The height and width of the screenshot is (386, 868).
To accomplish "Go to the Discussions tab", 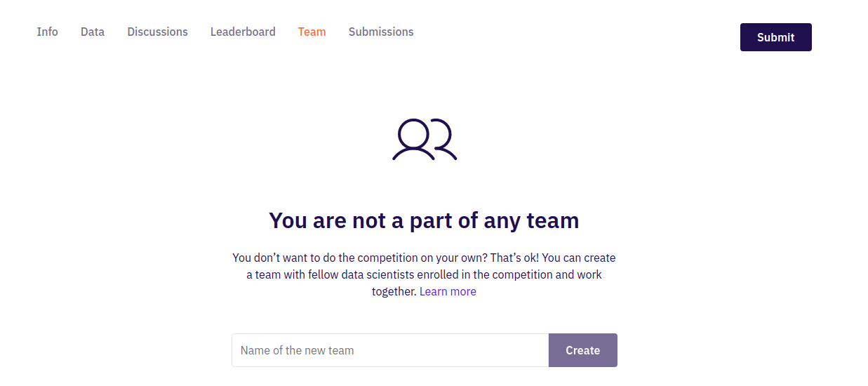I will [157, 32].
